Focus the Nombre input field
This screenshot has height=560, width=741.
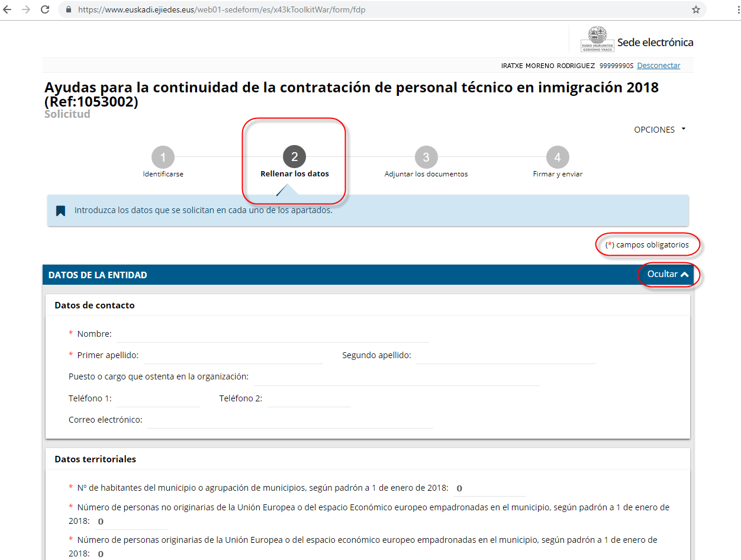(x=272, y=334)
